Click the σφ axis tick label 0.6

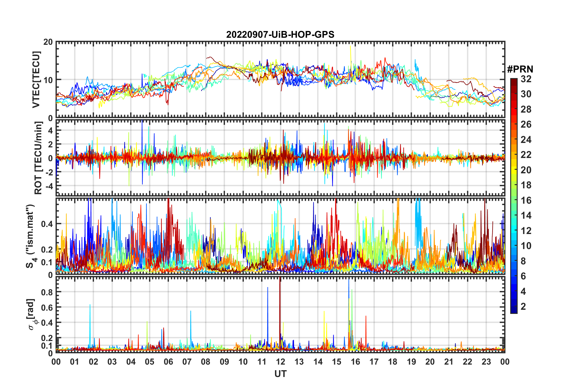[47, 307]
